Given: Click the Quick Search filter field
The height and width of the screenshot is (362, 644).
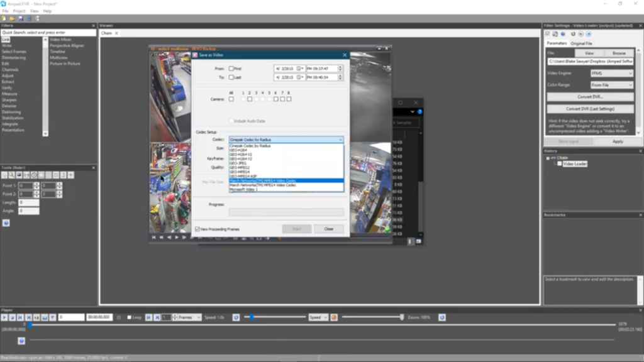Looking at the screenshot, I should pyautogui.click(x=48, y=33).
